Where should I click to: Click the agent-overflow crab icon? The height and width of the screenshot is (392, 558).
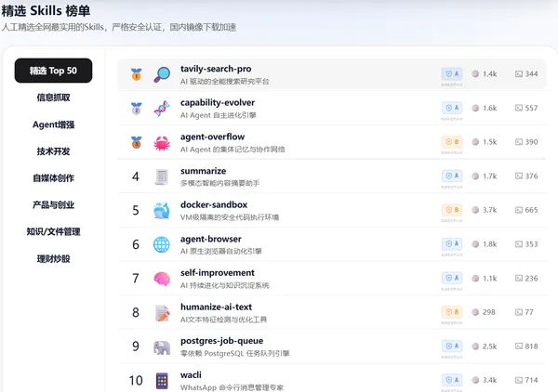click(162, 143)
